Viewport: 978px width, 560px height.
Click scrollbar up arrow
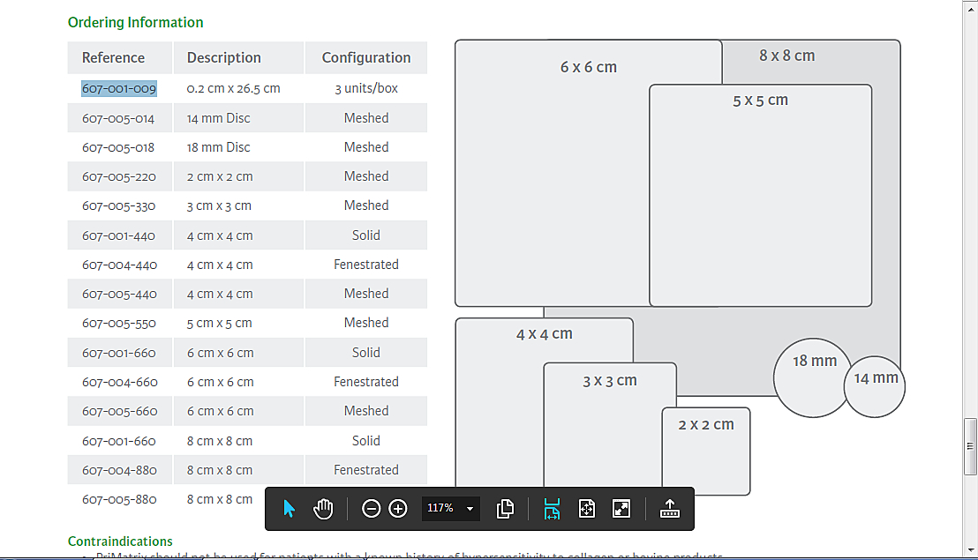point(970,7)
